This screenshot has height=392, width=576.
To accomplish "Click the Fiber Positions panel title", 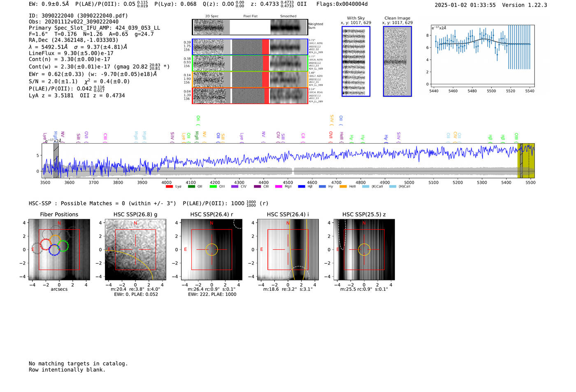I will 59,214.
